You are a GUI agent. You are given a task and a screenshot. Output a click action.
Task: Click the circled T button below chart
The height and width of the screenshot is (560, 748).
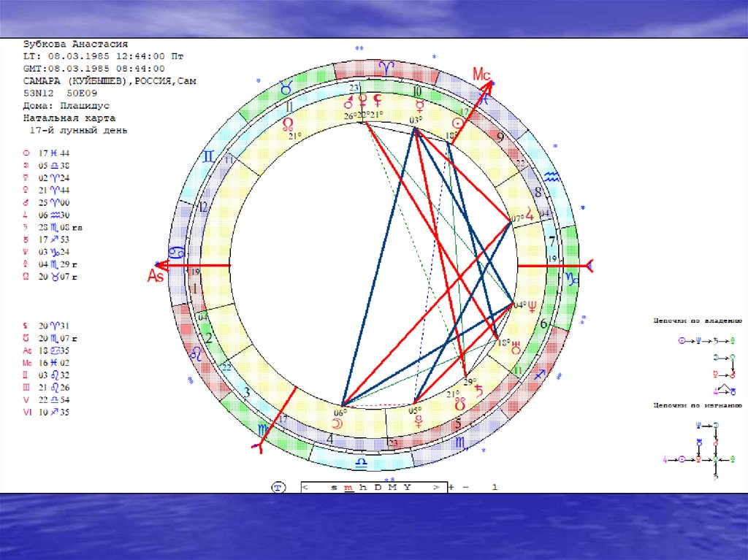pyautogui.click(x=278, y=486)
